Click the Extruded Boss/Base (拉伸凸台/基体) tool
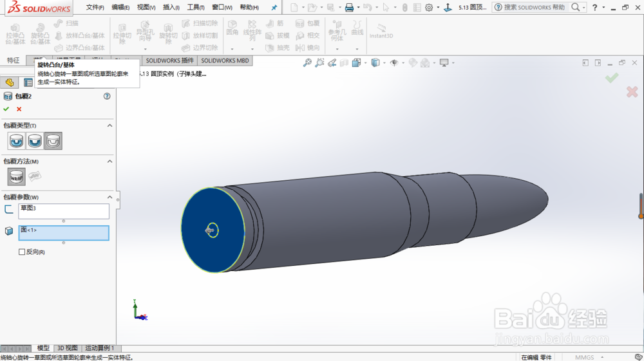Viewport: 644px width, 361px height. 15,33
